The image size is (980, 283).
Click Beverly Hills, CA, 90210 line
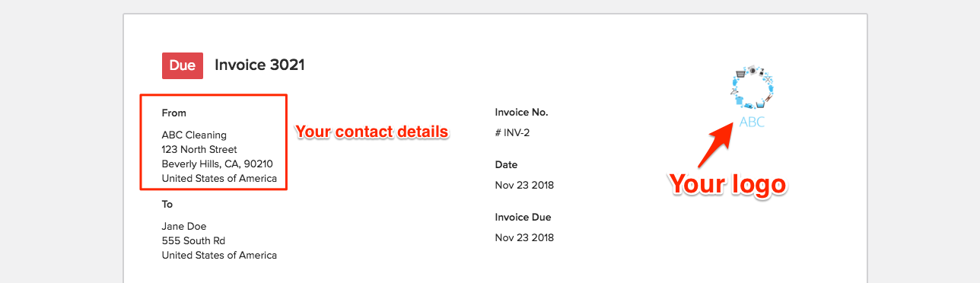(218, 164)
